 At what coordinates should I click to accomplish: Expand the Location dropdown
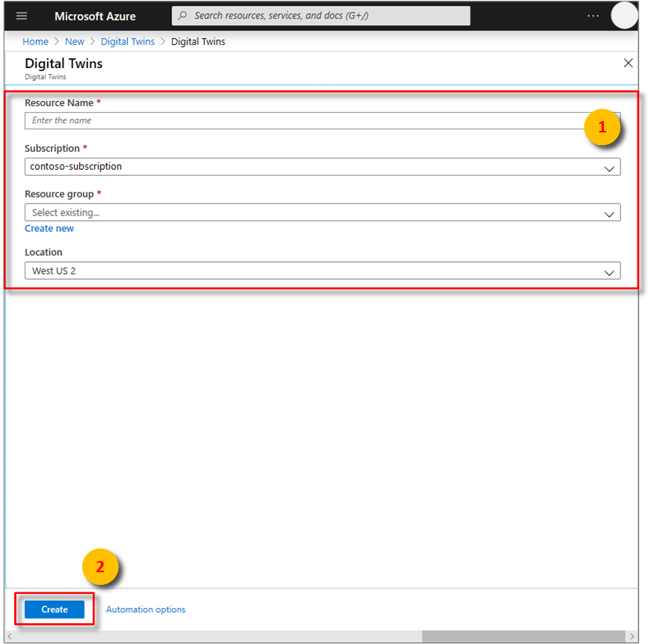(x=323, y=271)
